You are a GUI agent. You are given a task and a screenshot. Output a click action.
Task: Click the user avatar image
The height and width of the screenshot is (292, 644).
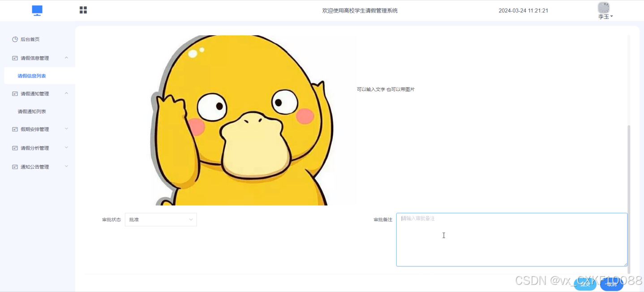coord(604,8)
